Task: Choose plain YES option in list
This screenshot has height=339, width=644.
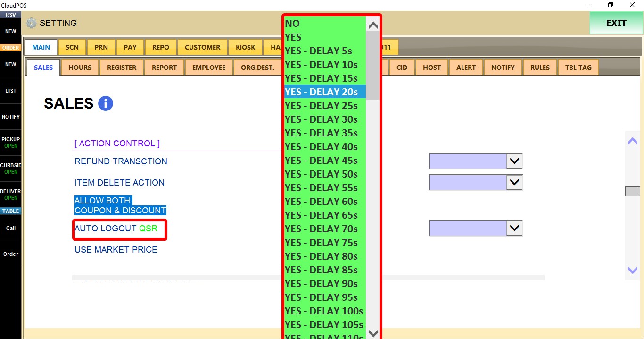Action: pyautogui.click(x=325, y=37)
